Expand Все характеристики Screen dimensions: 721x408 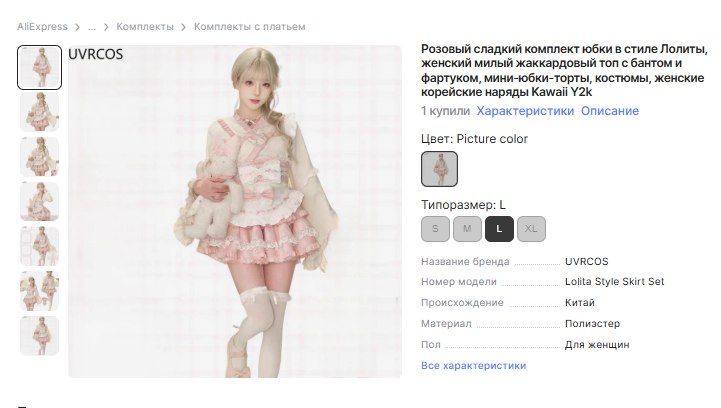[x=474, y=366]
